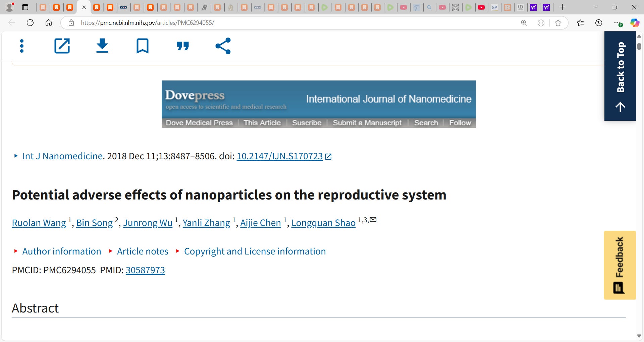Open the Copilot sidebar icon
This screenshot has height=342, width=644.
635,23
